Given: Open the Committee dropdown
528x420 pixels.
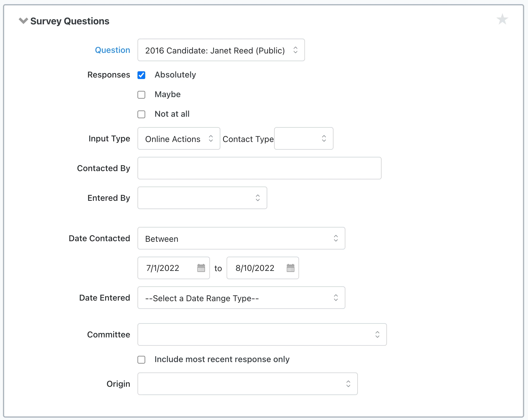Looking at the screenshot, I should click(262, 334).
